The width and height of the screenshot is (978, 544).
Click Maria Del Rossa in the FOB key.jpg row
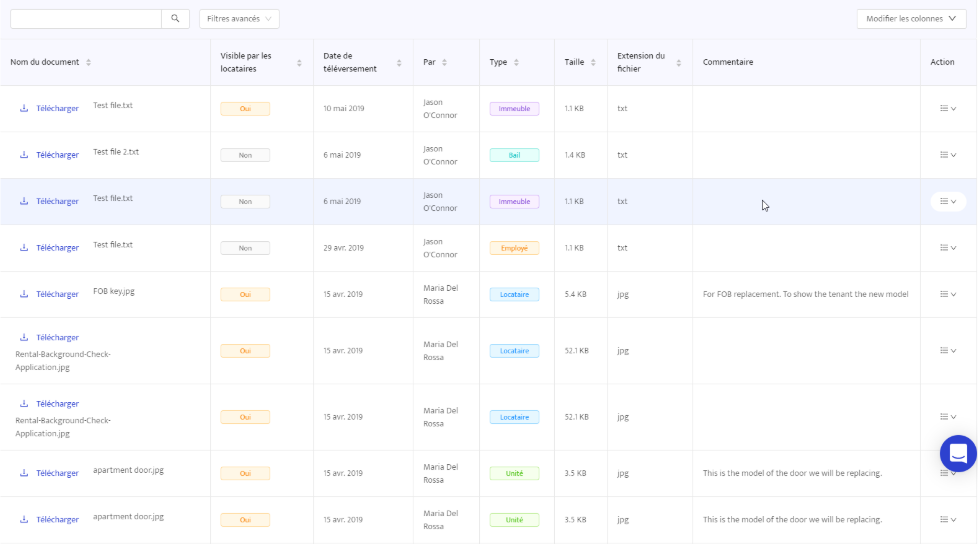click(x=441, y=294)
